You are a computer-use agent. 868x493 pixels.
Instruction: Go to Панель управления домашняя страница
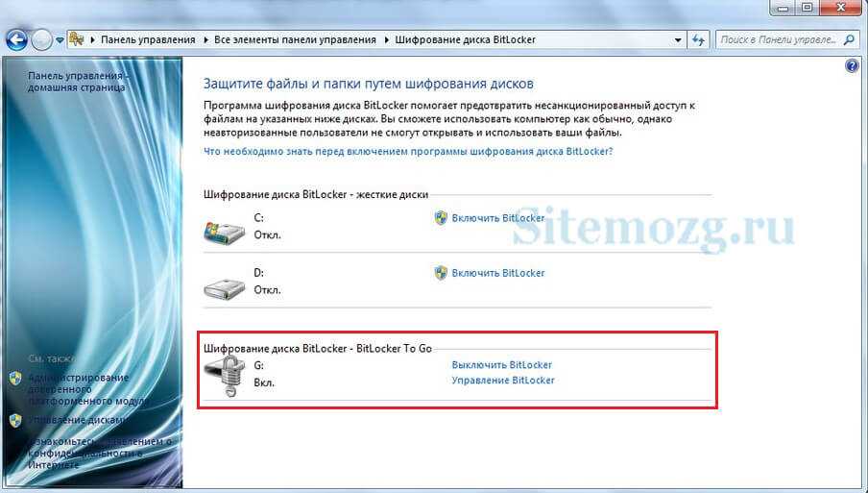[x=77, y=82]
